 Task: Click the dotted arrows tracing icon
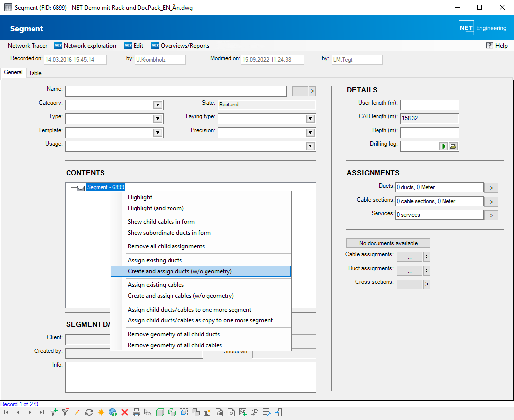[255, 412]
